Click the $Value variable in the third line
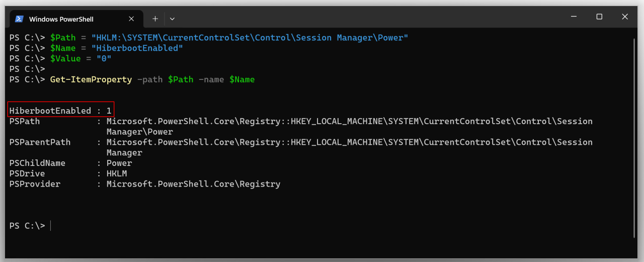 click(x=65, y=59)
